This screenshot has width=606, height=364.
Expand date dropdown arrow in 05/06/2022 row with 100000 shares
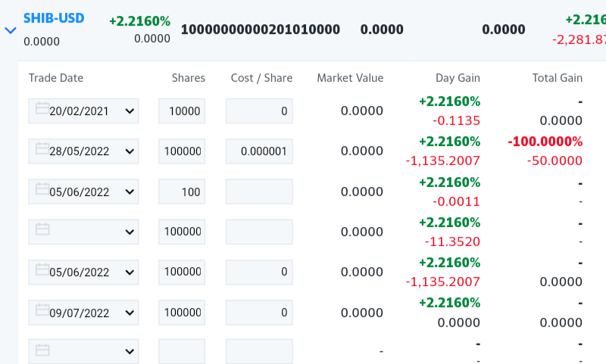tap(130, 272)
